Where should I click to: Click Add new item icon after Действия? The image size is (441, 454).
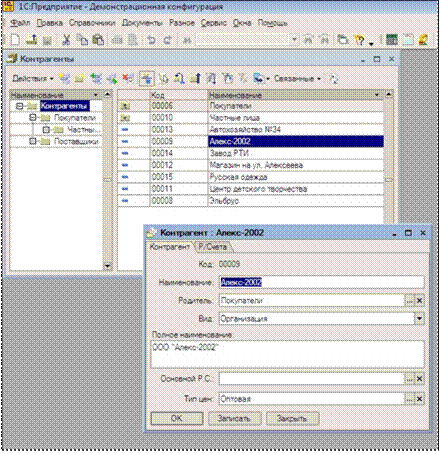pyautogui.click(x=64, y=79)
